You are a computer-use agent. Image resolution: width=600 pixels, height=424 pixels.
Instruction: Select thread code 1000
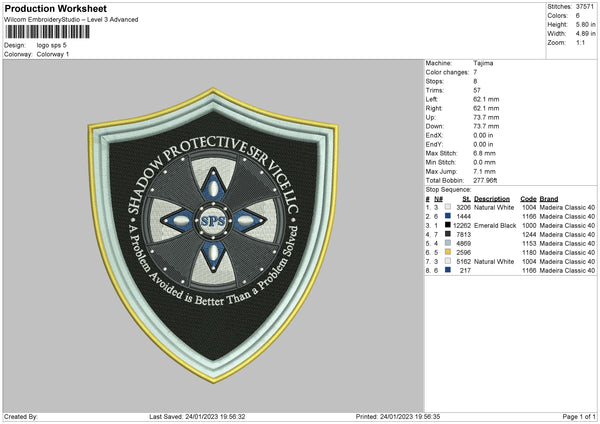tap(529, 225)
